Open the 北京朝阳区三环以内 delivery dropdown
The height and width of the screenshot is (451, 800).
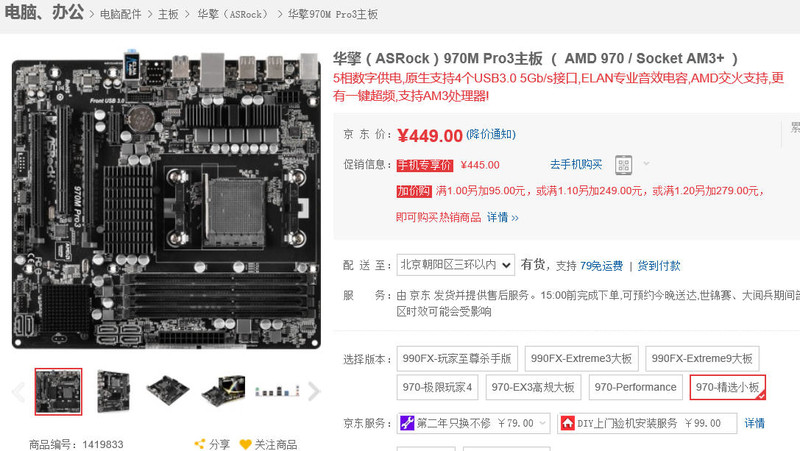point(456,265)
